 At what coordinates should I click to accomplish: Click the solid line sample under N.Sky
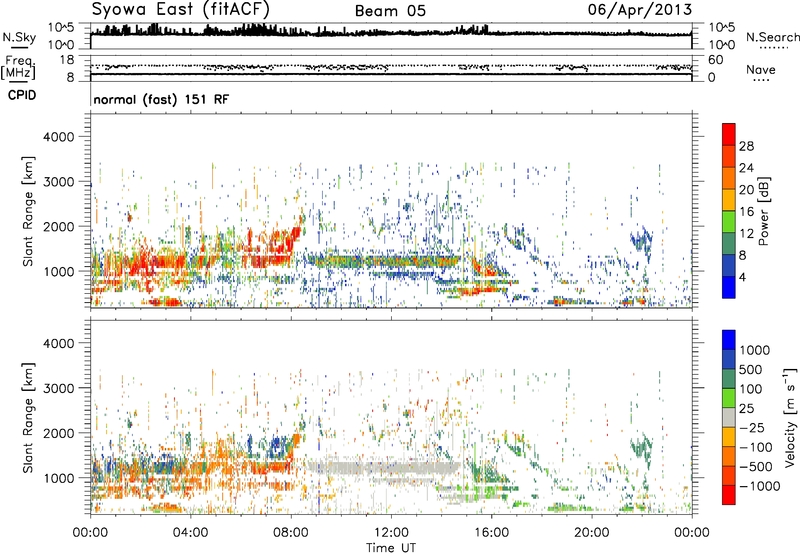[19, 47]
